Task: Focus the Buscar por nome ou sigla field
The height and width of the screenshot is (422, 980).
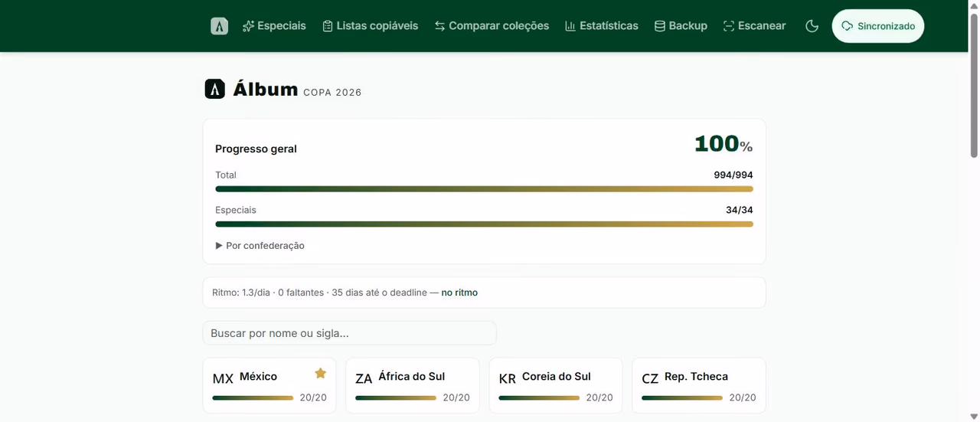Action: (x=350, y=333)
